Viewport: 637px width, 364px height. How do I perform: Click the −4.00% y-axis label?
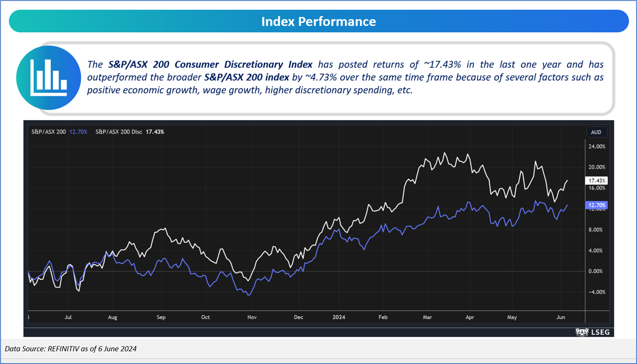597,292
